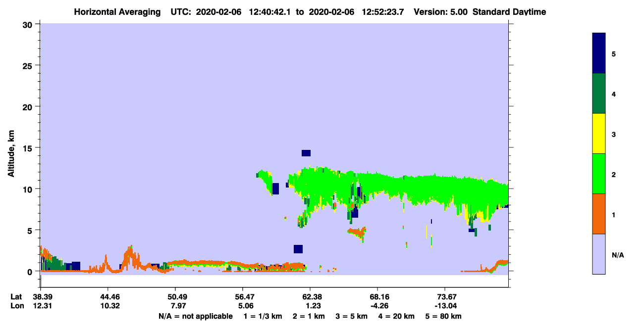Click the orange colorbar segment labeled 1
The width and height of the screenshot is (644, 330).
coord(599,214)
